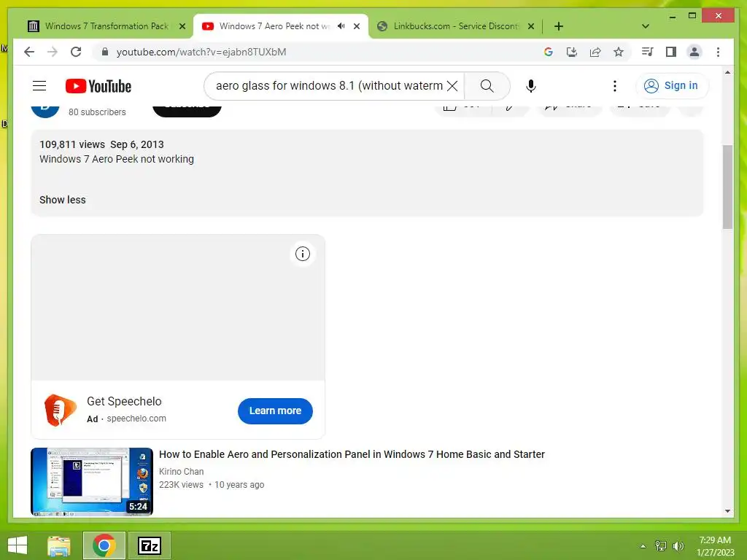Select Chrome in the taskbar
747x560 pixels.
[104, 545]
